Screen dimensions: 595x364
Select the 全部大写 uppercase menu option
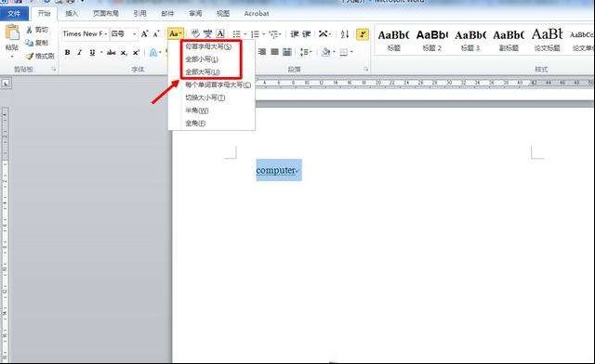[203, 72]
